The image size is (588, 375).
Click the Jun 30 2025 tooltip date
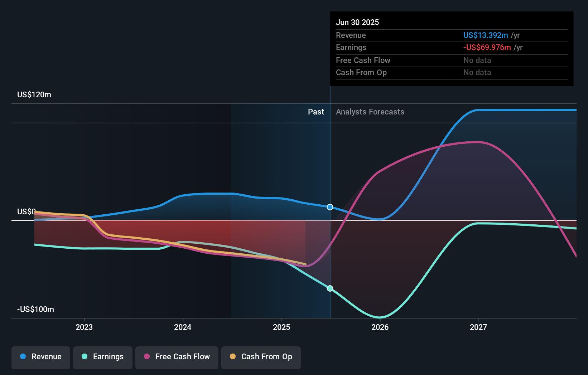(357, 22)
